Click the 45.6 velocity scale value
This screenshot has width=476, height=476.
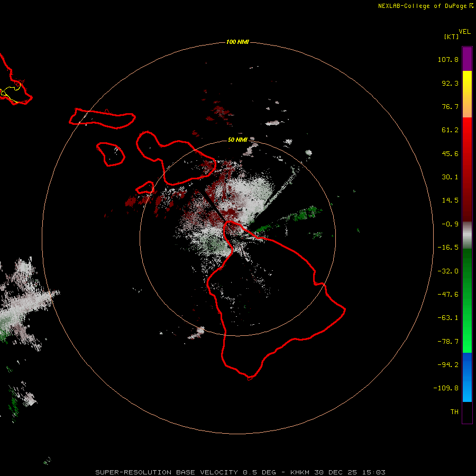click(x=450, y=153)
